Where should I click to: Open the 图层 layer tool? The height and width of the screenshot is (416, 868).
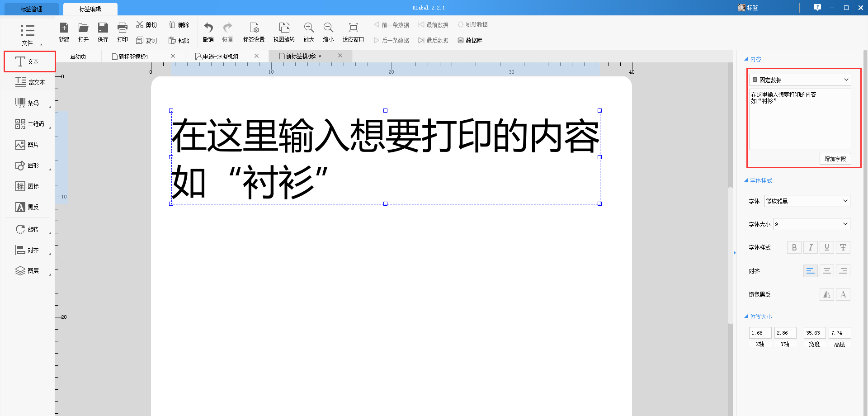pyautogui.click(x=27, y=271)
